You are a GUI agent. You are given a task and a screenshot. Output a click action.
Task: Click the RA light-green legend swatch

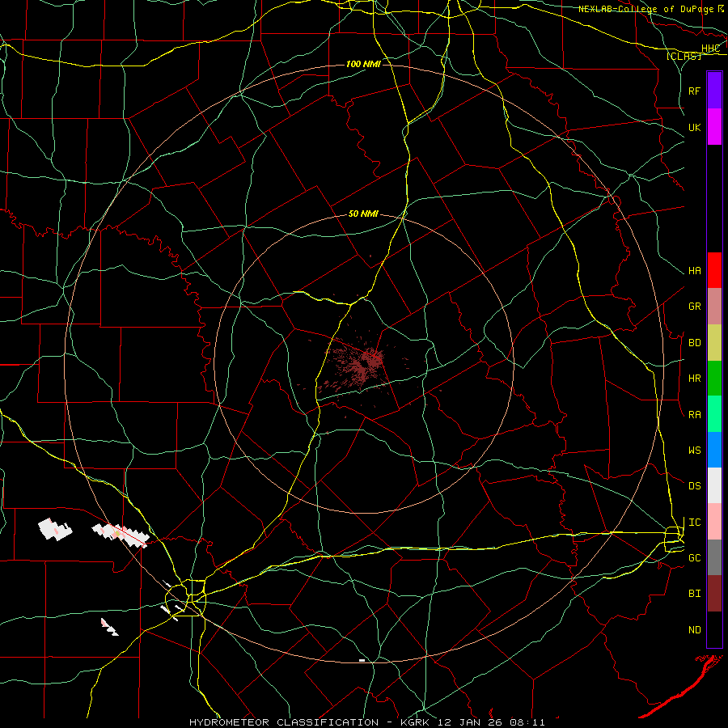714,414
